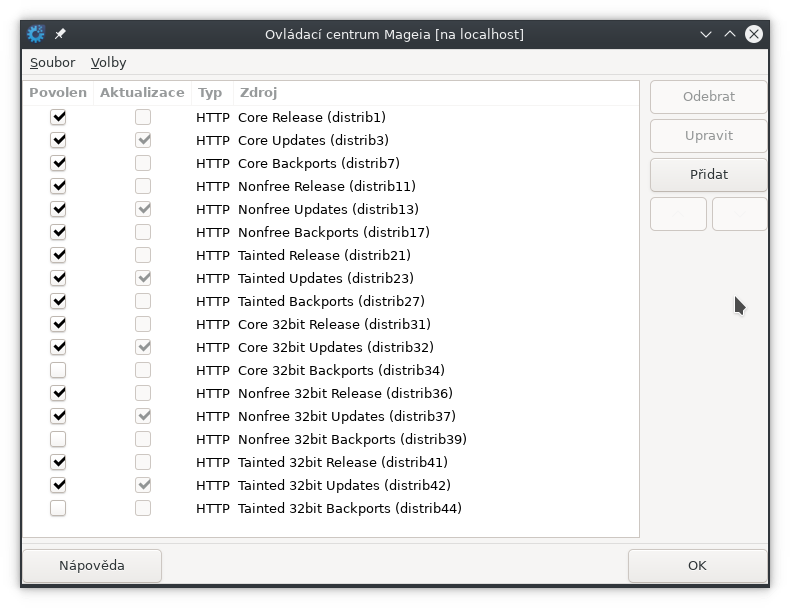Select Tainted Backports (distrib27) row text
The image size is (790, 608).
332,301
